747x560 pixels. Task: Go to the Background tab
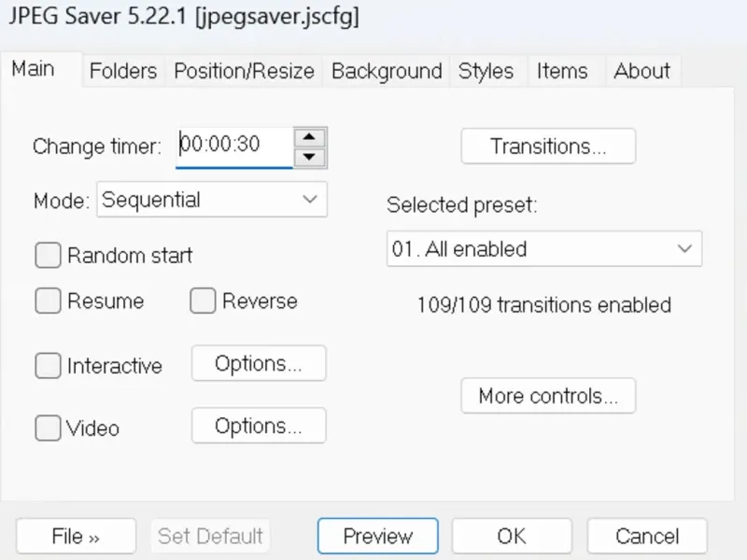click(387, 71)
